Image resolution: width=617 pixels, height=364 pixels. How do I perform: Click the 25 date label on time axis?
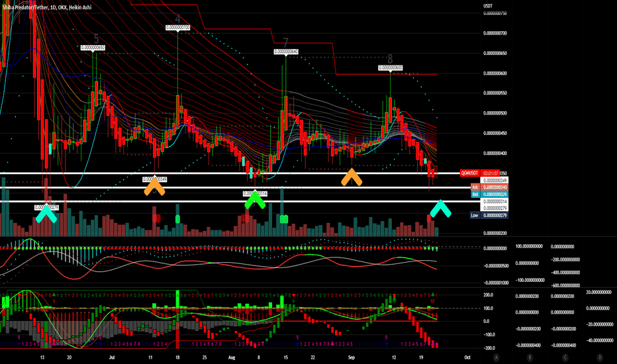point(204,357)
